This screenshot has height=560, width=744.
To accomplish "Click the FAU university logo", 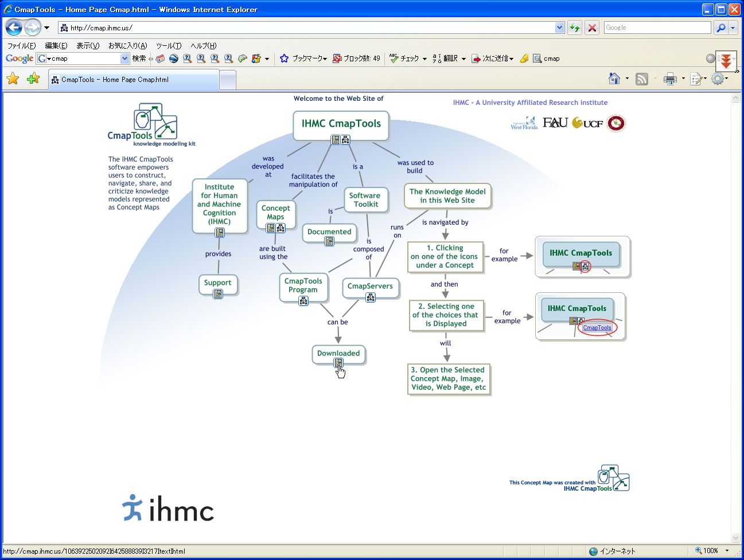I will [x=555, y=123].
